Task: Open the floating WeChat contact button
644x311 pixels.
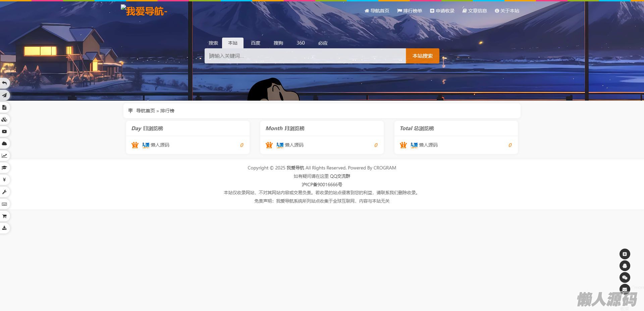Action: (x=625, y=277)
